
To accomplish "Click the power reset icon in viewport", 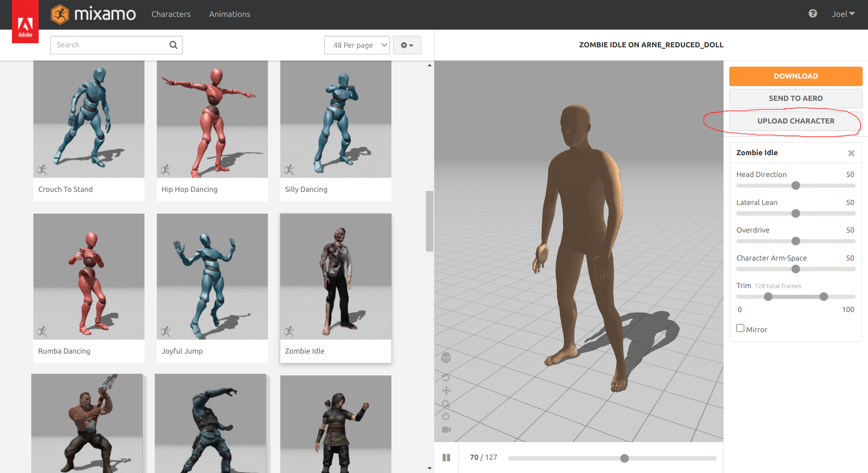I will coord(446,416).
